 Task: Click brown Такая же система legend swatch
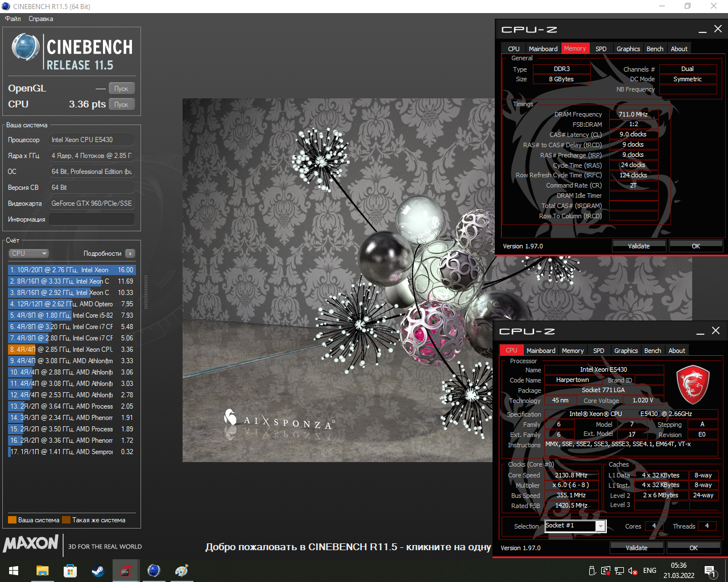[66, 519]
